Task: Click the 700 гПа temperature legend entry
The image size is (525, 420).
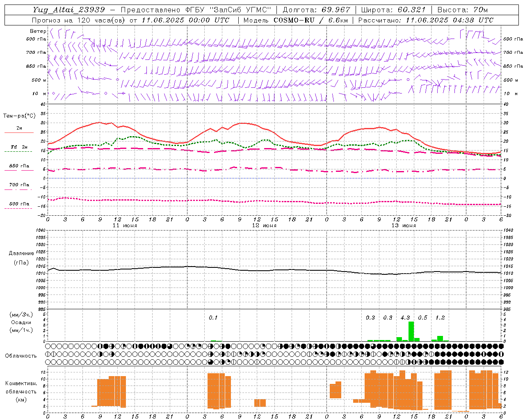Action: (19, 185)
